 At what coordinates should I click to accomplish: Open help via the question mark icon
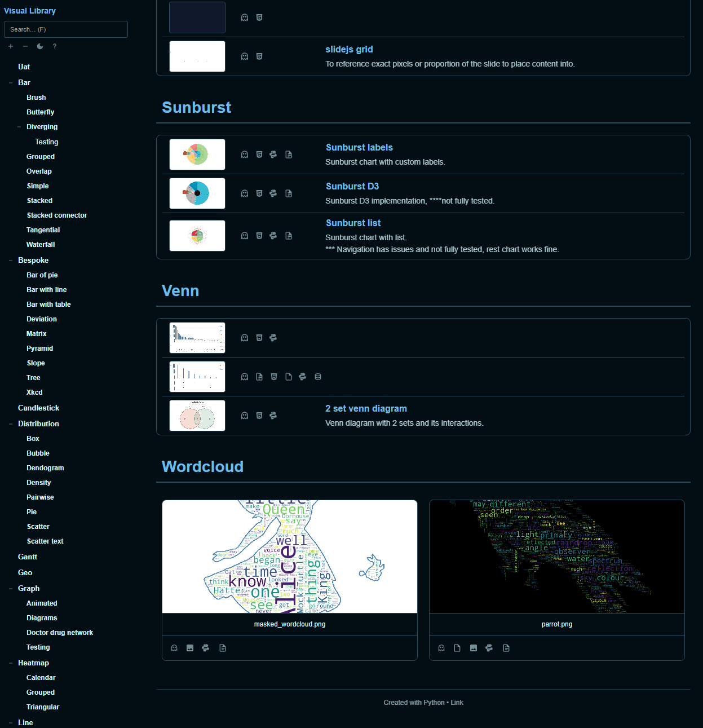54,46
